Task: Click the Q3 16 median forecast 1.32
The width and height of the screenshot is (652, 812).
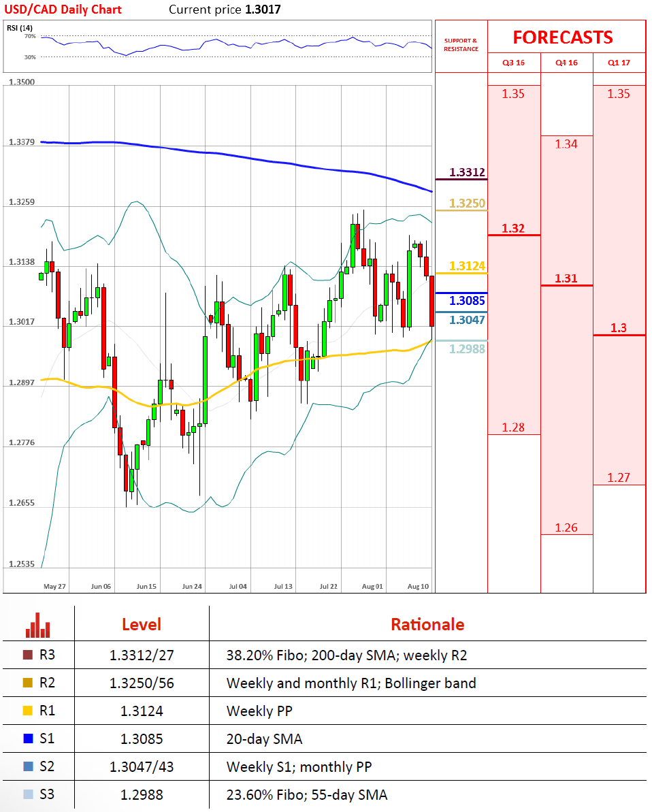Action: 513,229
